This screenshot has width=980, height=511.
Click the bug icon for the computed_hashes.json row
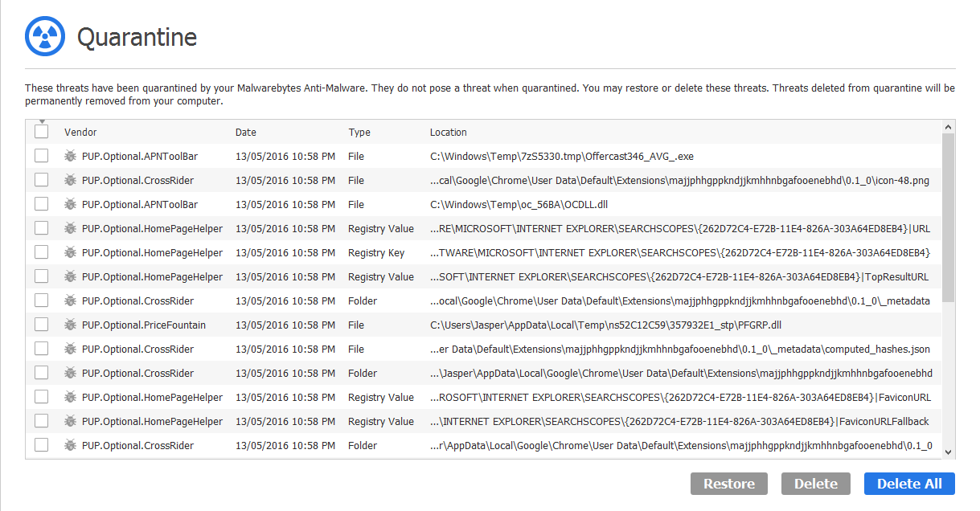click(71, 349)
